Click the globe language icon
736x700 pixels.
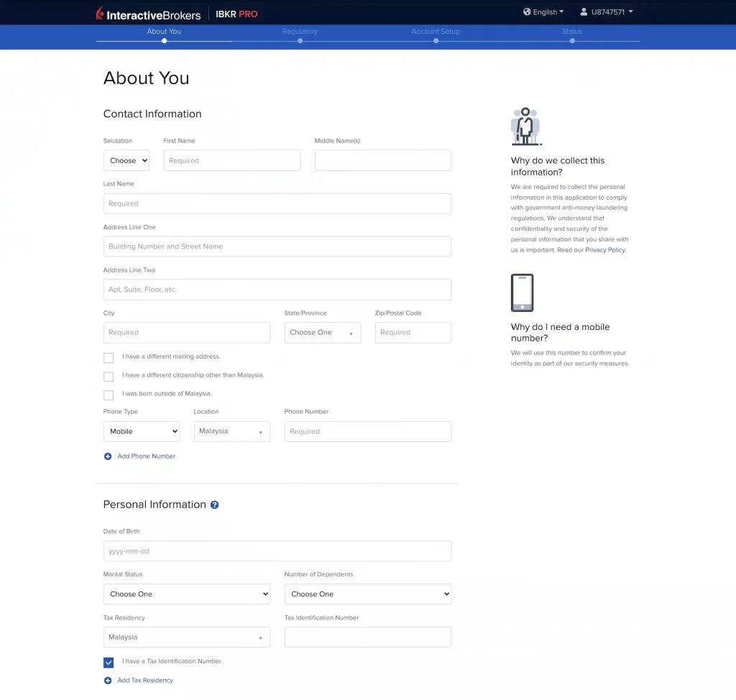527,12
